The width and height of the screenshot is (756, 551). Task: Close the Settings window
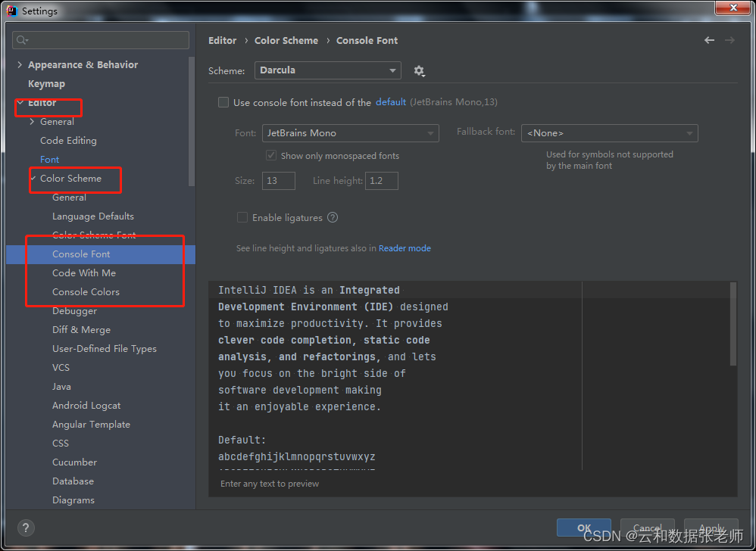(x=733, y=8)
